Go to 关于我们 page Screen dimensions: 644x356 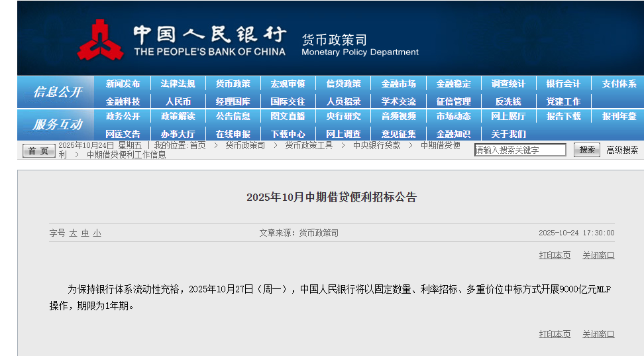click(508, 134)
